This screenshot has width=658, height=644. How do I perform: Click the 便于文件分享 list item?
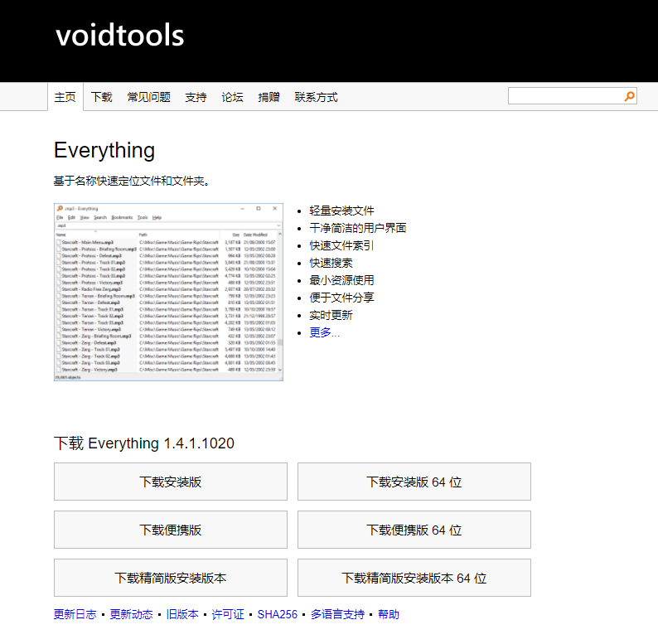pos(341,298)
